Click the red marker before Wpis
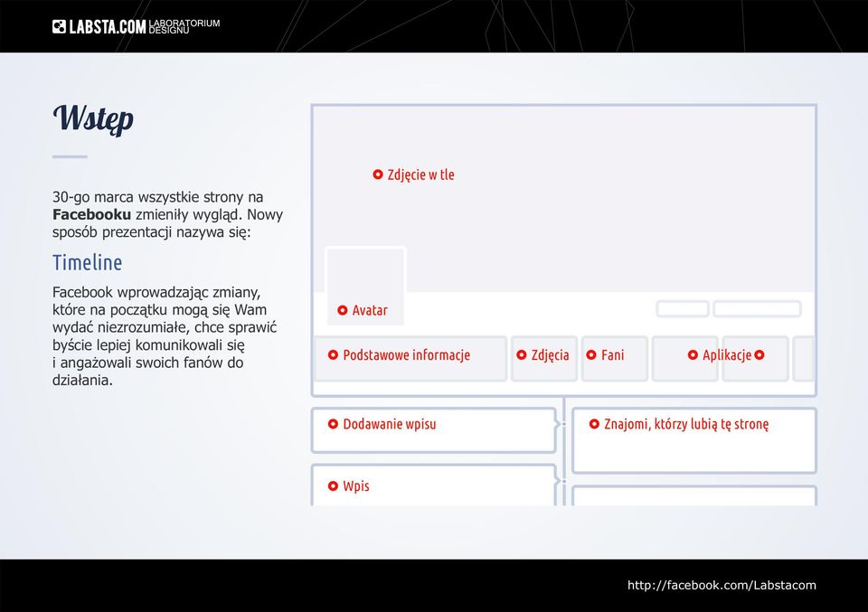 [x=333, y=485]
